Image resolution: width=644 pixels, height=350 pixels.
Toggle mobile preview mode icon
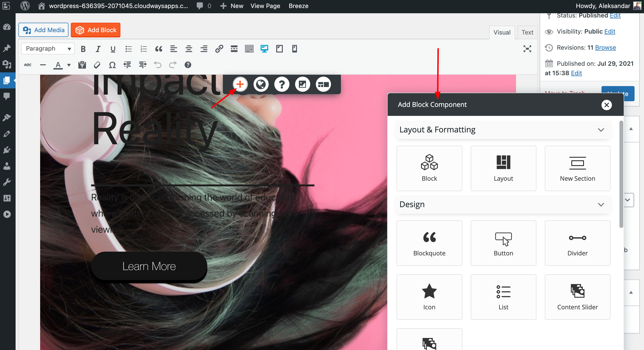295,49
